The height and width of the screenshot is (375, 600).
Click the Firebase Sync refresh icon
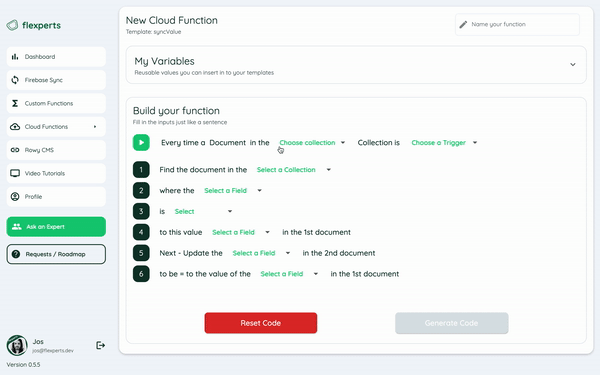tap(15, 80)
